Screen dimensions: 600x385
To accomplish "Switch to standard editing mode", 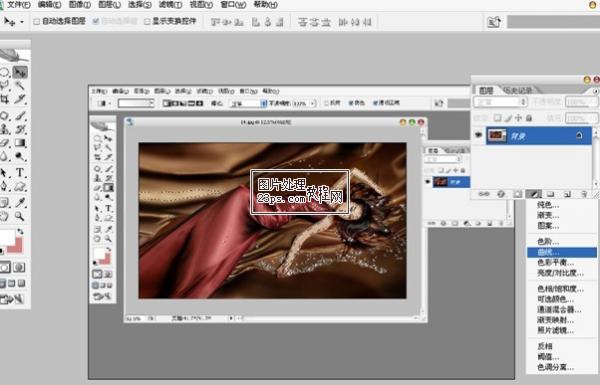I will pos(5,267).
